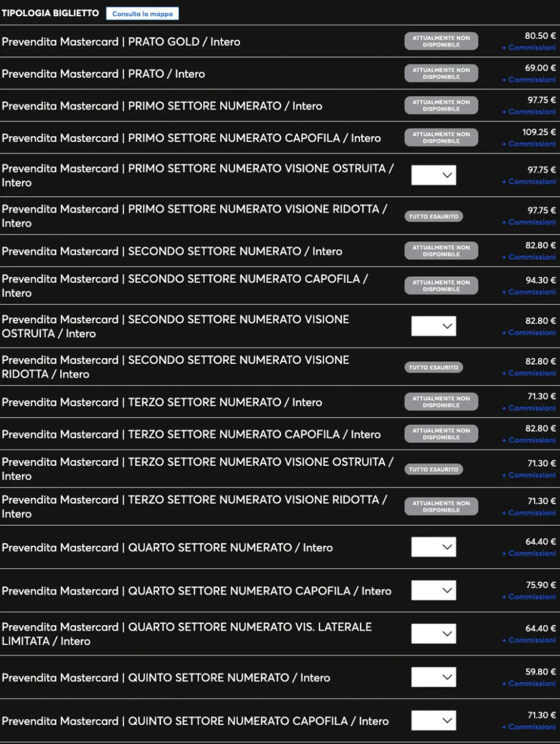The width and height of the screenshot is (560, 744).
Task: Click Commissioni link under 80.50 € price
Action: tap(529, 48)
